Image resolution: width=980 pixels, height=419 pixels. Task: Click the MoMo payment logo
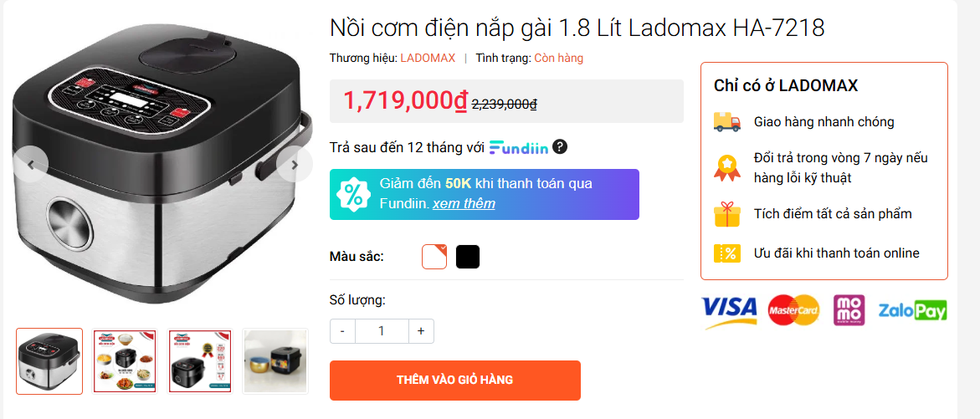click(x=849, y=310)
